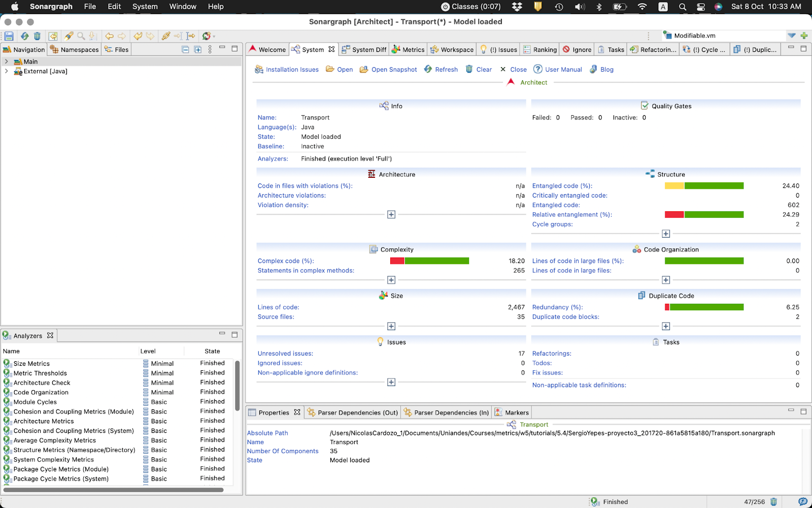Click the Analyzers horizontal scrollbar
Screen dimensions: 812x508
pyautogui.click(x=114, y=490)
